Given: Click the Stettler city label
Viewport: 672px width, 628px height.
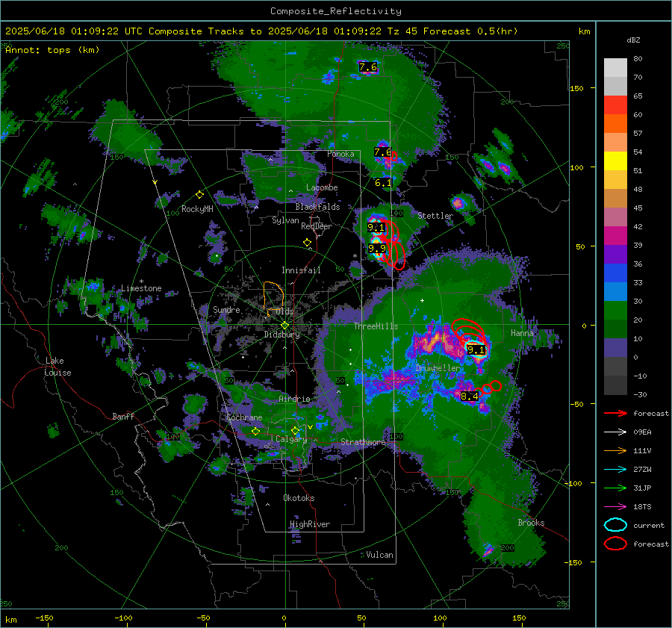Looking at the screenshot, I should pos(435,216).
